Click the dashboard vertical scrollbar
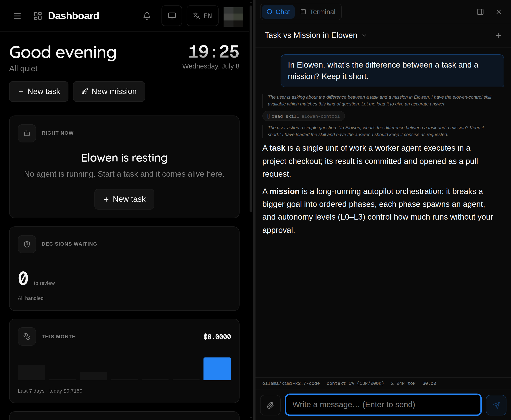 tap(251, 109)
